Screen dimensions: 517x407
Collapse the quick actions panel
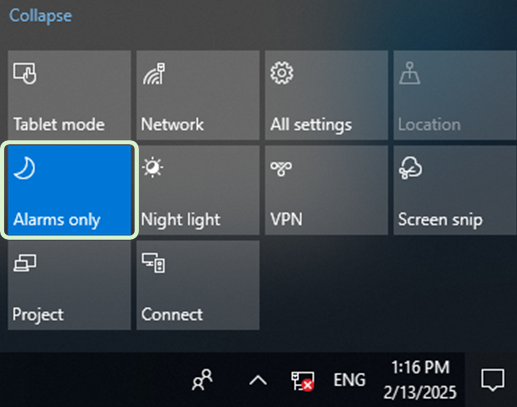[x=40, y=16]
